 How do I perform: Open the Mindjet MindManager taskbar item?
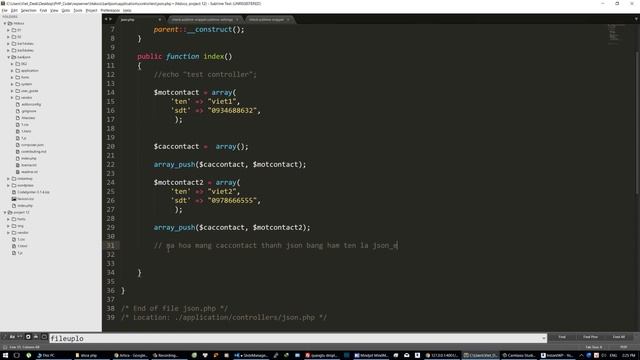371,356
